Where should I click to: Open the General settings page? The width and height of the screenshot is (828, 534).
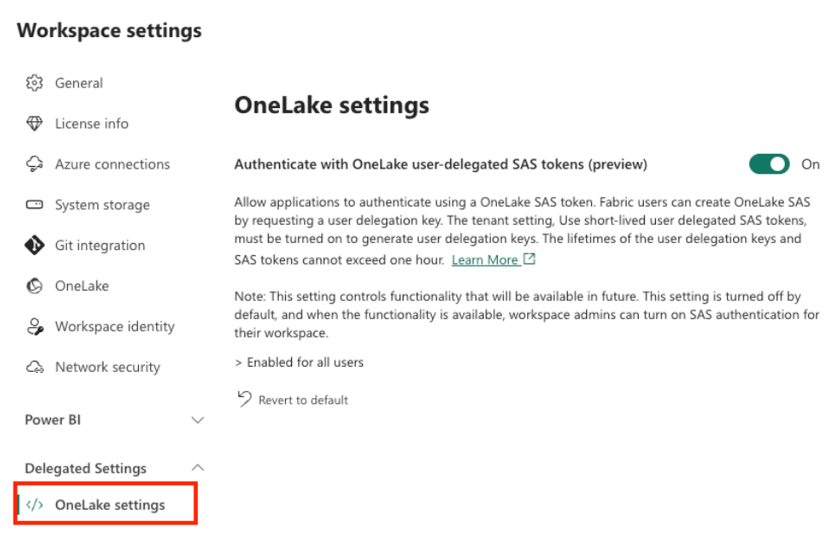click(x=79, y=83)
